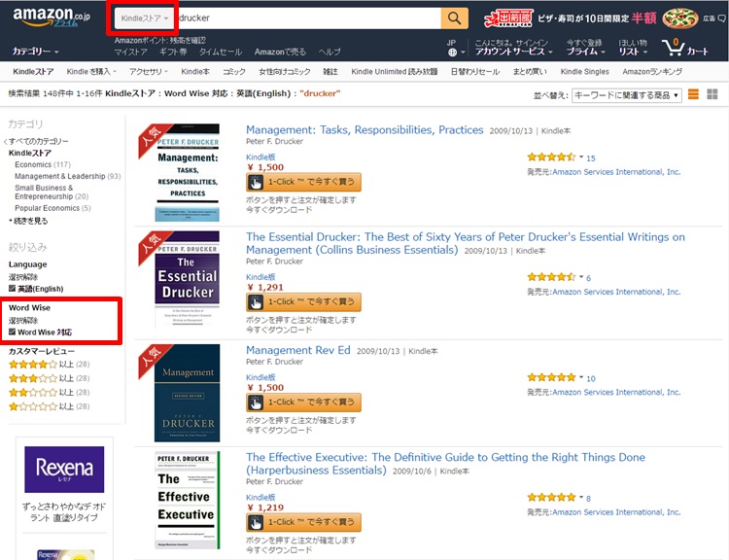Click 選択解除 under Language
The width and height of the screenshot is (729, 560).
click(23, 277)
